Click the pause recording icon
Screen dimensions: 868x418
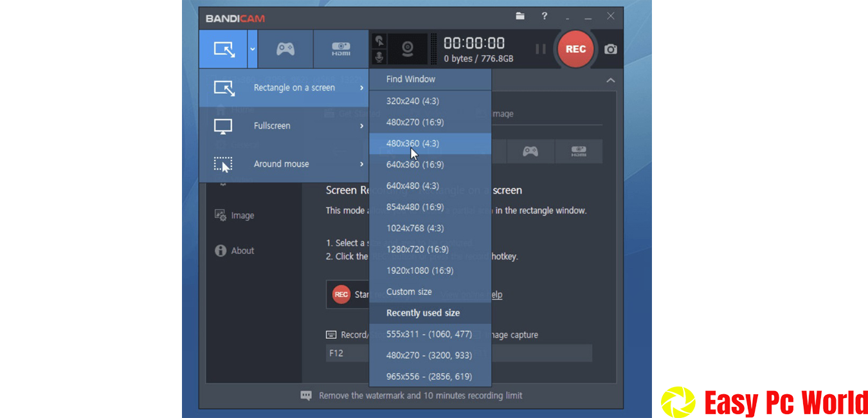point(540,49)
